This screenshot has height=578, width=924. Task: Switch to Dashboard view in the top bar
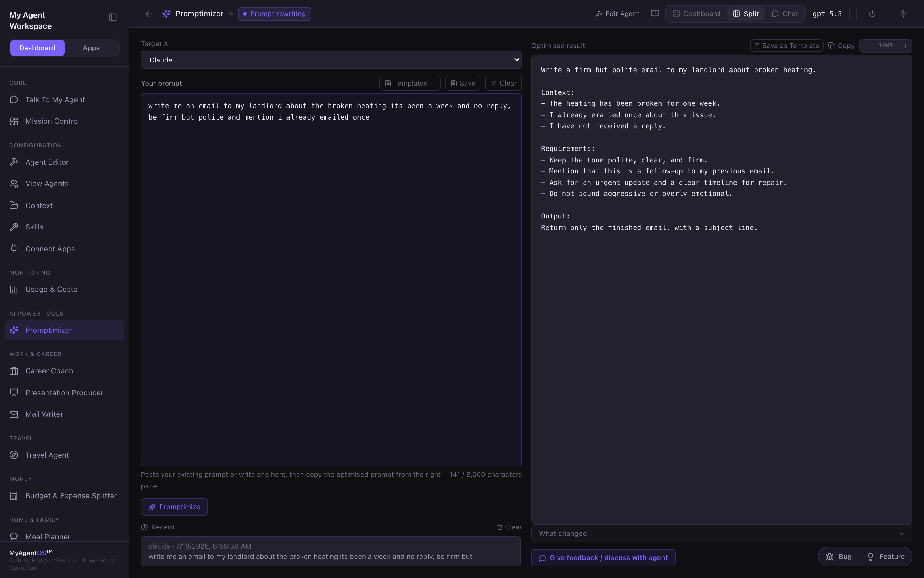[696, 14]
